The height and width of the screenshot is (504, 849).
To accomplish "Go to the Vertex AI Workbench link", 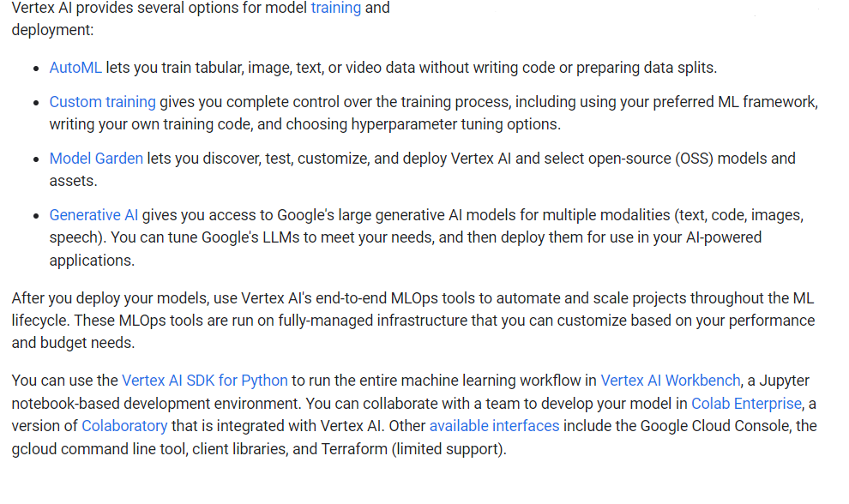I will click(670, 381).
